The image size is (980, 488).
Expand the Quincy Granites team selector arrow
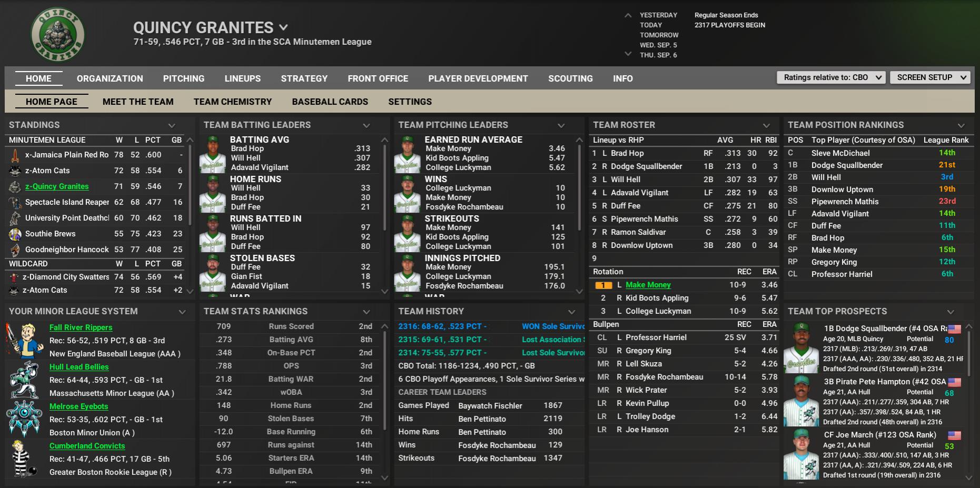point(284,27)
